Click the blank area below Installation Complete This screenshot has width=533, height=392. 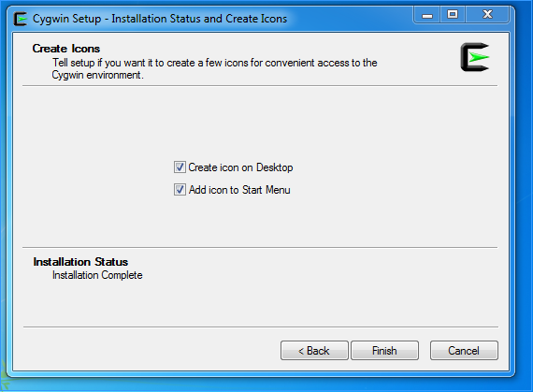point(260,304)
